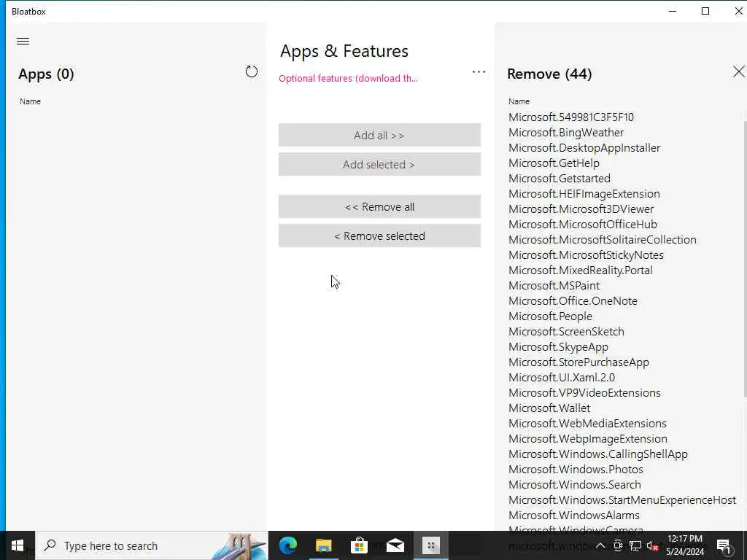Viewport: 747px width, 560px height.
Task: Open the taskbar clock and date
Action: pos(684,545)
